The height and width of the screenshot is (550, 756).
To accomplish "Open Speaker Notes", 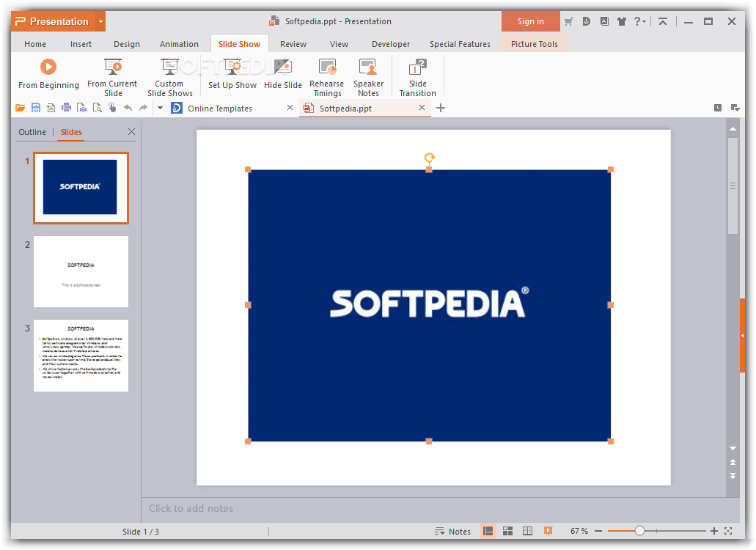I will pyautogui.click(x=368, y=77).
